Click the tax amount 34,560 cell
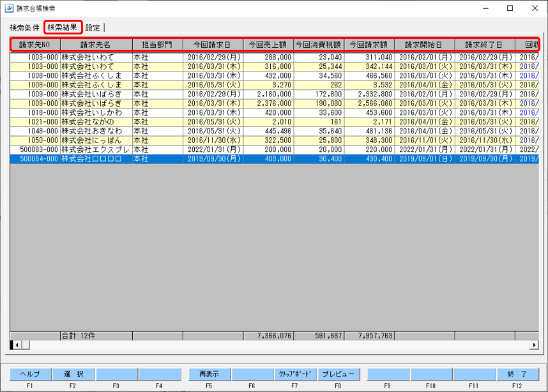 coord(319,75)
